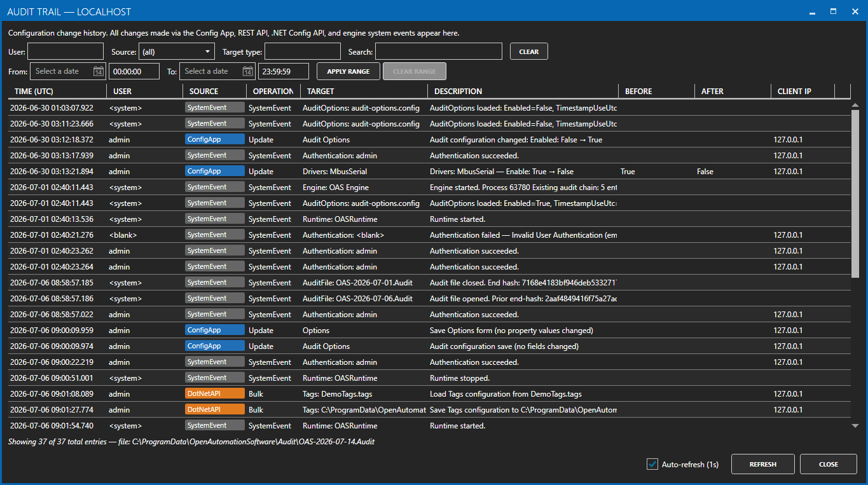Sort by AFTER column header
The width and height of the screenshot is (868, 485).
tap(733, 92)
